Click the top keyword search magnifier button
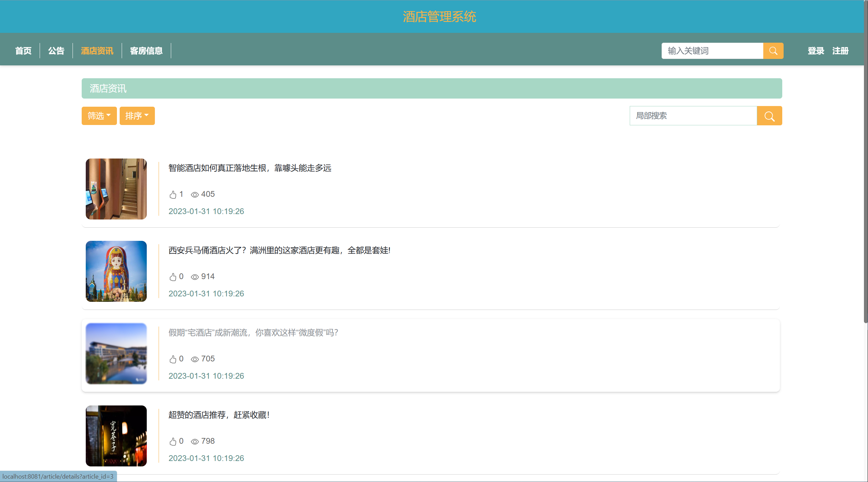Screen dimensions: 868x482 click(773, 51)
